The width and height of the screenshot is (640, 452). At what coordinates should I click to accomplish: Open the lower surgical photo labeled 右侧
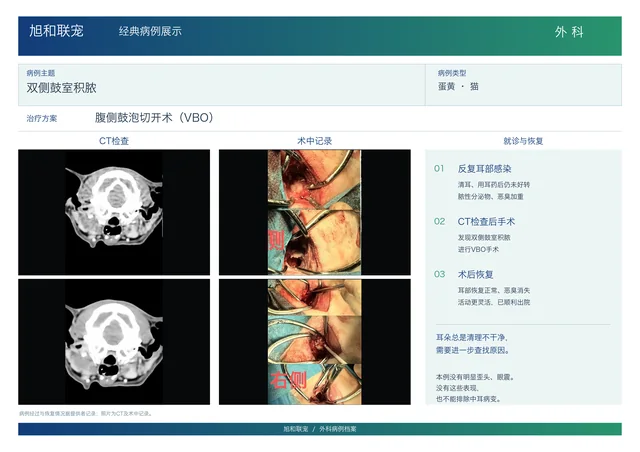coord(315,342)
